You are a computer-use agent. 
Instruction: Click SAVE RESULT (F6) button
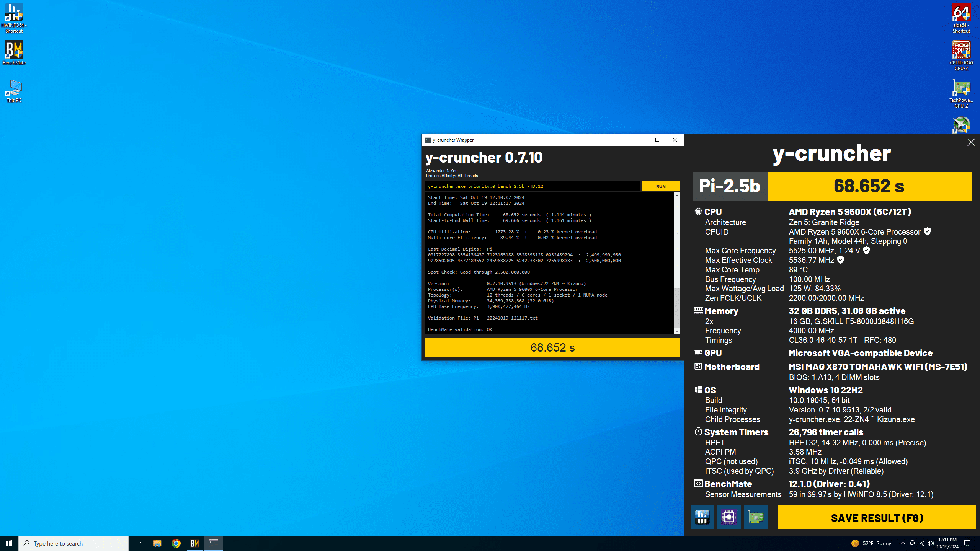click(877, 518)
